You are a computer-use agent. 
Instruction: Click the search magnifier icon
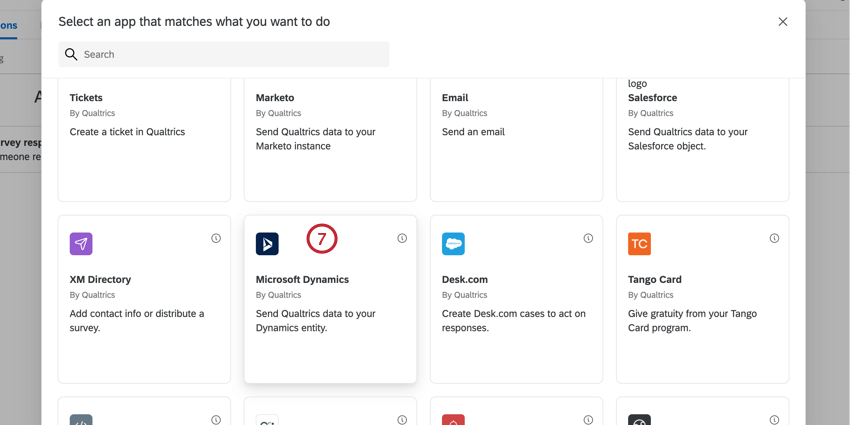click(71, 55)
